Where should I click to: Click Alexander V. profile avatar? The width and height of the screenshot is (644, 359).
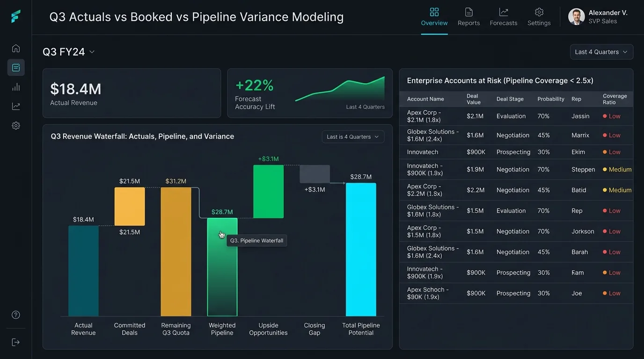point(576,16)
